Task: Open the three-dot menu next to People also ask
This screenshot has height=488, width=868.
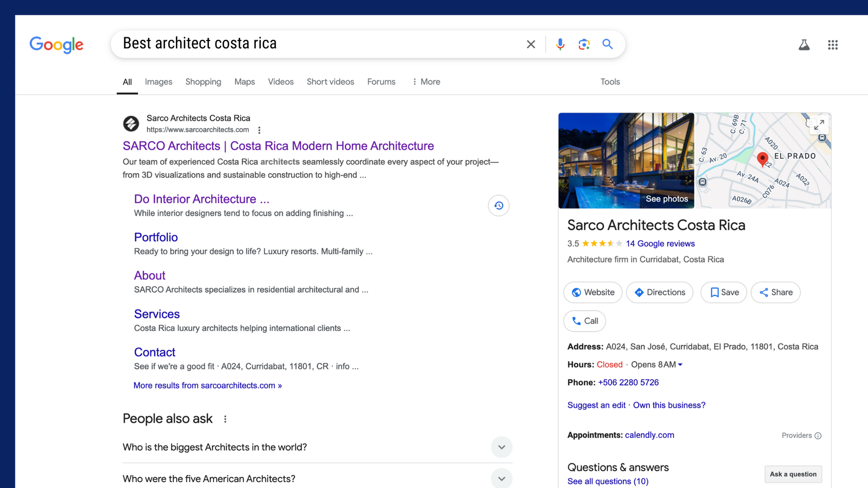Action: click(x=225, y=419)
